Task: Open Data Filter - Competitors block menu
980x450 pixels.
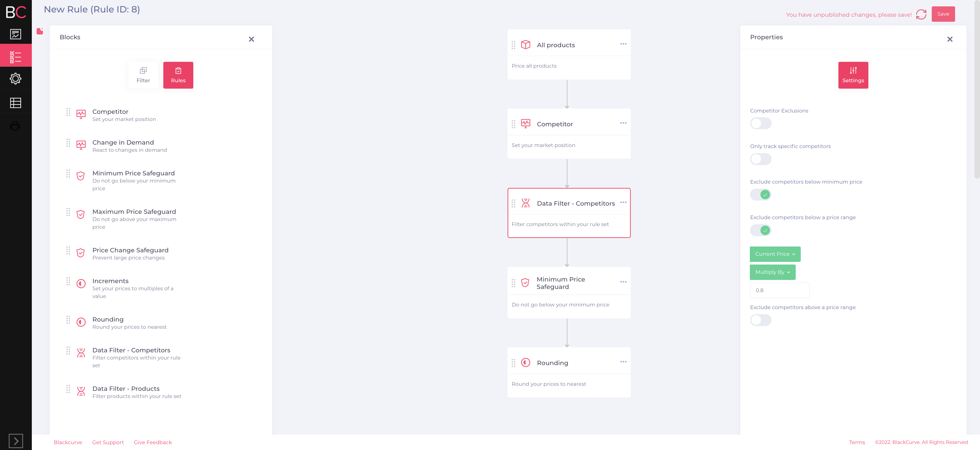Action: click(623, 202)
